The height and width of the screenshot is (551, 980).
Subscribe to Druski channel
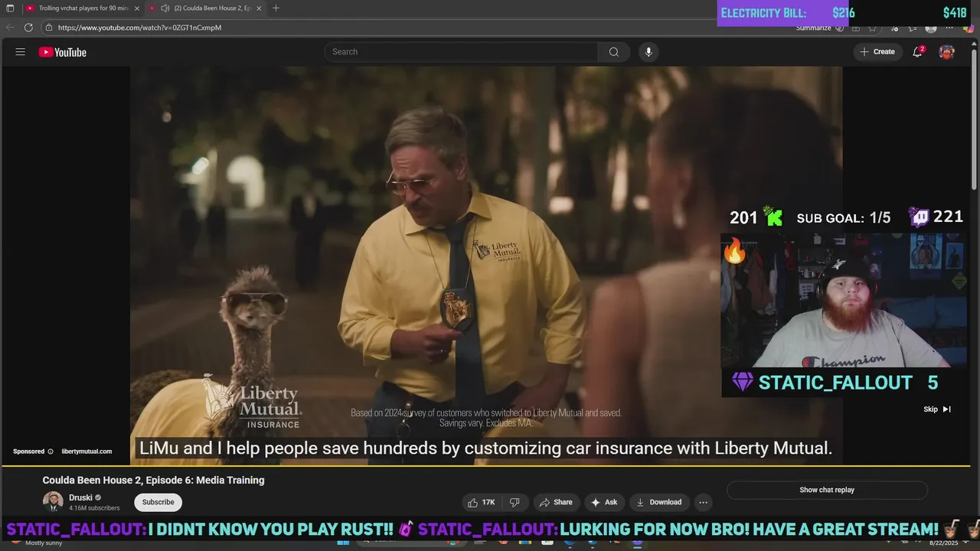point(158,502)
